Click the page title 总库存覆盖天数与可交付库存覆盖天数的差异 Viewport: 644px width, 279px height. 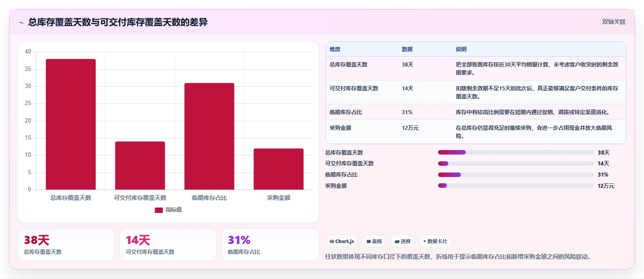pyautogui.click(x=118, y=22)
